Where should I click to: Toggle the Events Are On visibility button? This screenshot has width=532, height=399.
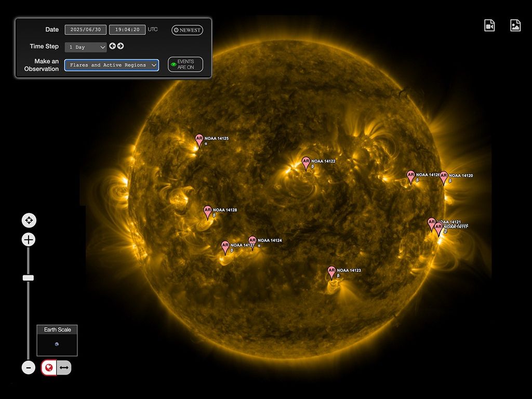(x=185, y=64)
